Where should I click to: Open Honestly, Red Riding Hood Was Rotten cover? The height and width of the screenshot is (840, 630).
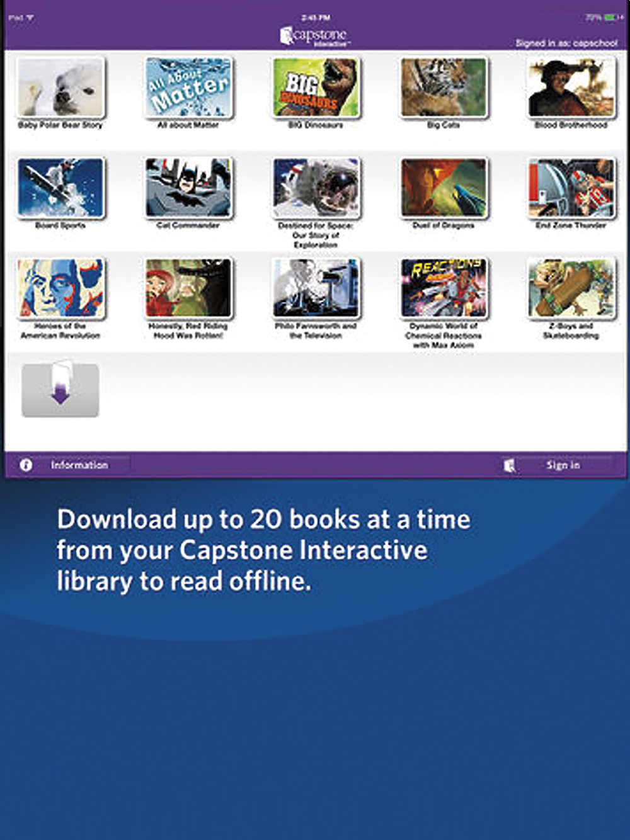click(x=188, y=288)
